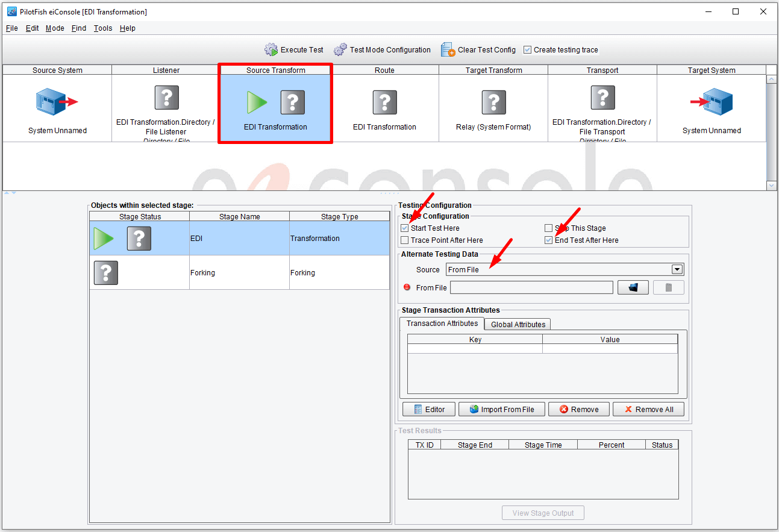
Task: Select the Transport stage question-mark icon
Action: [x=602, y=97]
